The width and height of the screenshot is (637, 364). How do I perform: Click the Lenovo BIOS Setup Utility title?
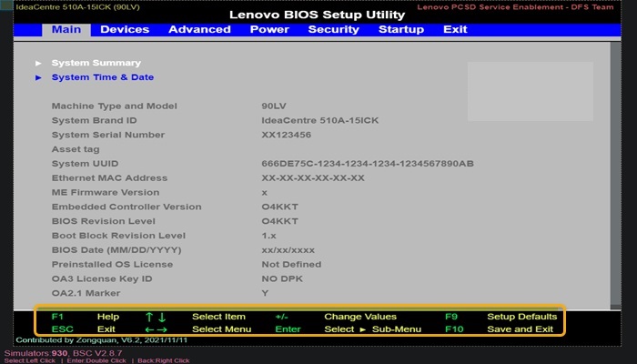(x=317, y=15)
